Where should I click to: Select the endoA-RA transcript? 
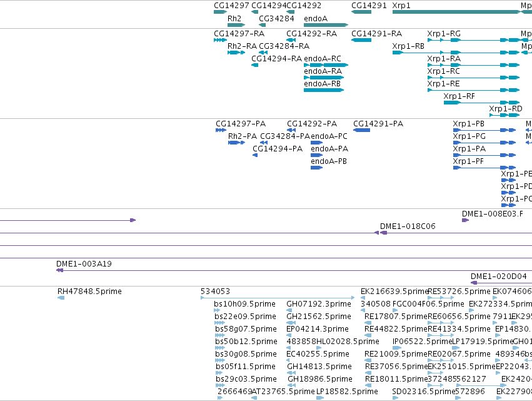click(324, 78)
